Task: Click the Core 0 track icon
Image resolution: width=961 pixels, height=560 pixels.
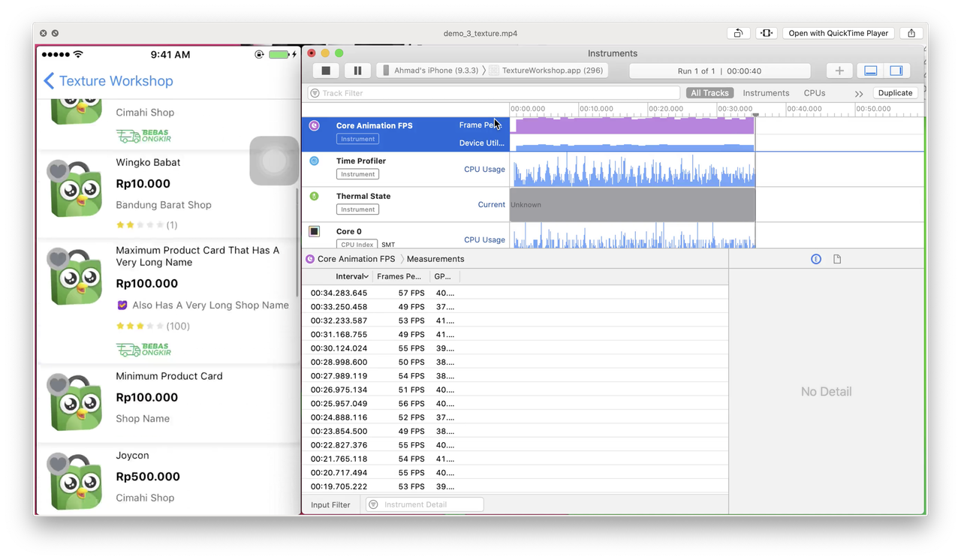Action: (x=315, y=231)
